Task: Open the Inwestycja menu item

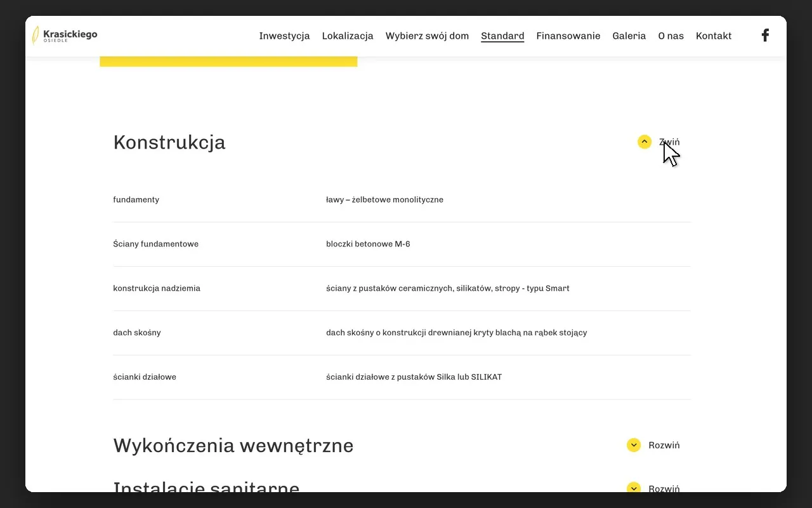Action: pyautogui.click(x=284, y=36)
